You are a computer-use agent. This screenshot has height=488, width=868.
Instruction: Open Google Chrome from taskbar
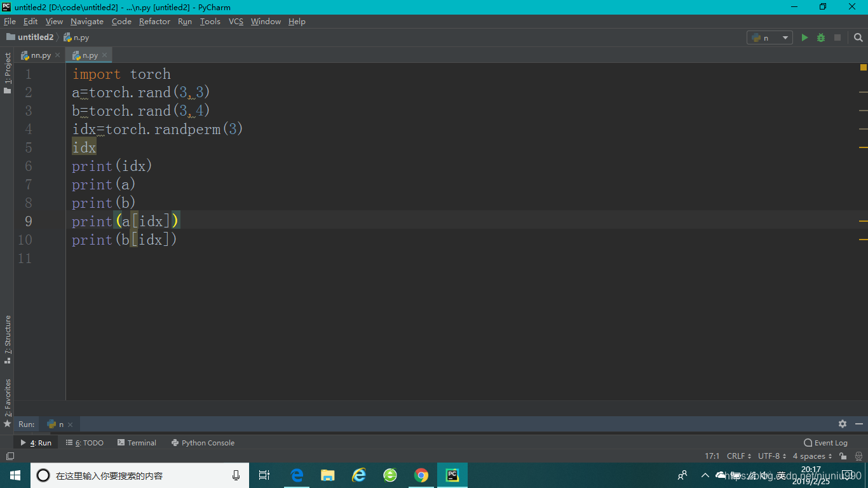point(421,475)
